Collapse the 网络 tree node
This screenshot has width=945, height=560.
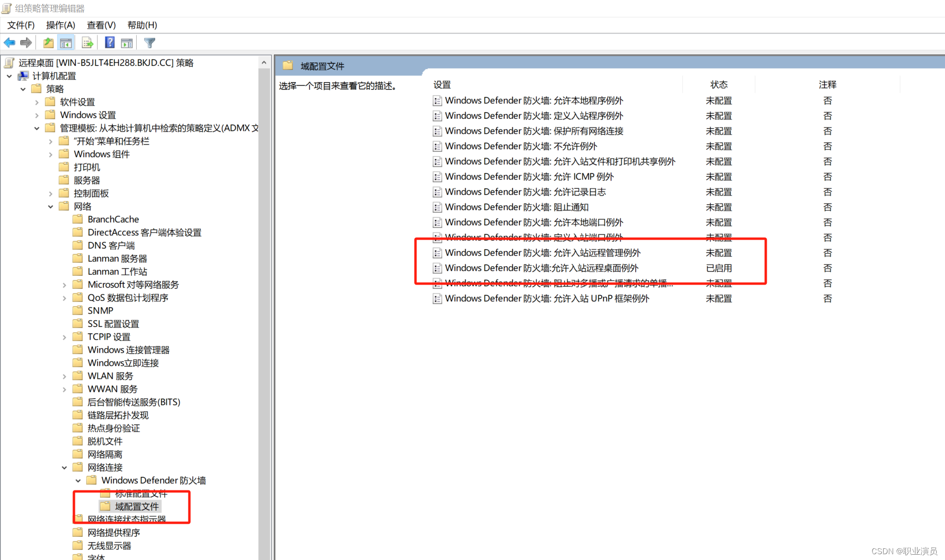point(51,206)
